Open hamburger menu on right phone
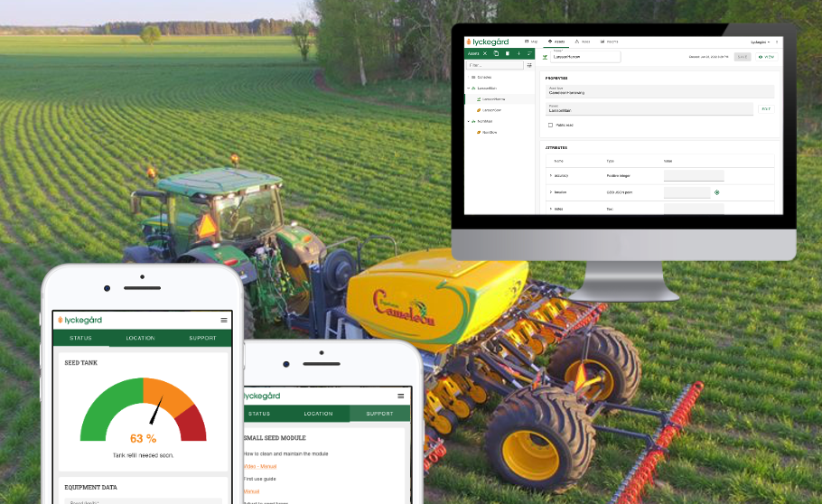Viewport: 822px width, 504px height. pos(400,396)
